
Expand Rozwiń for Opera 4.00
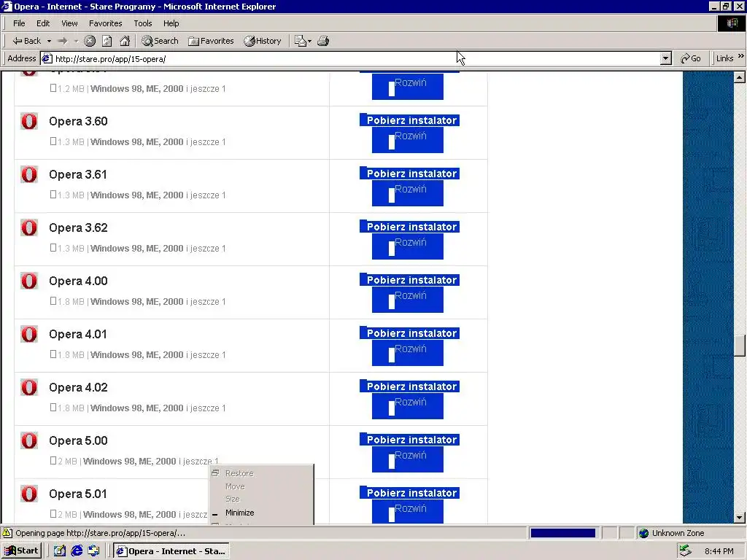408,300
